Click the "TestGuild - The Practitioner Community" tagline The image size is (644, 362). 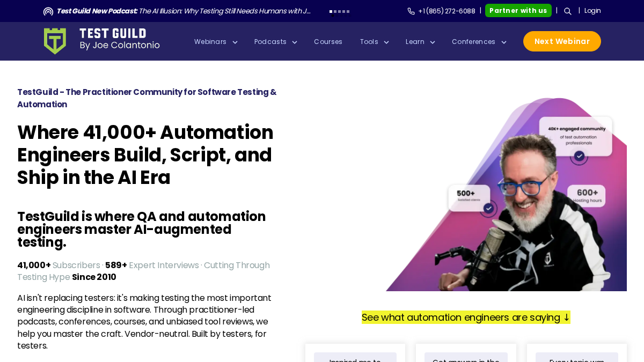[147, 98]
